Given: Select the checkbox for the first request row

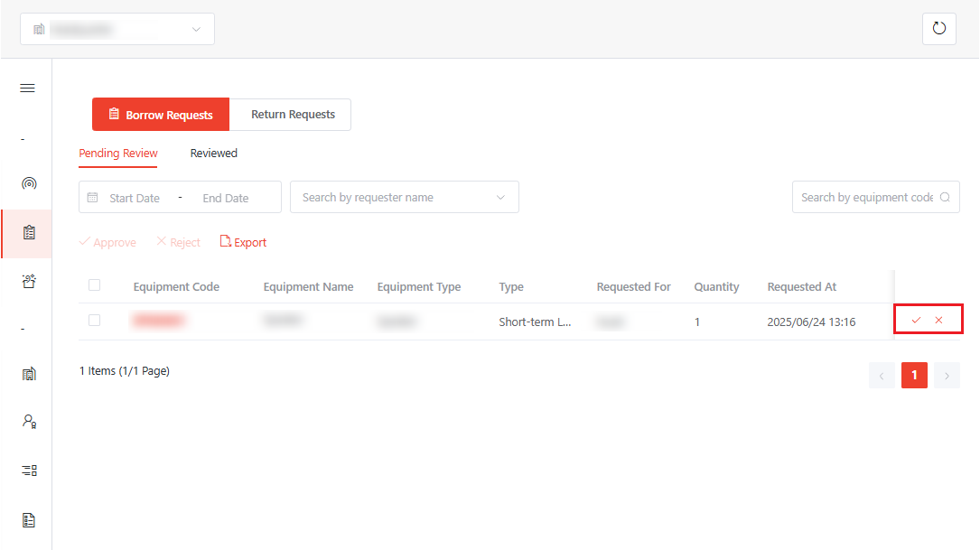Looking at the screenshot, I should tap(95, 321).
